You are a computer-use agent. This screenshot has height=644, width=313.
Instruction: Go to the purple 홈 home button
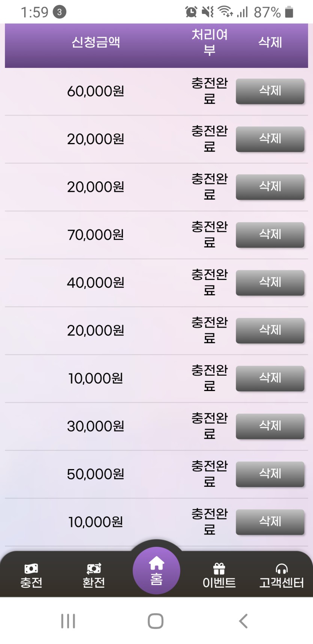(x=156, y=570)
